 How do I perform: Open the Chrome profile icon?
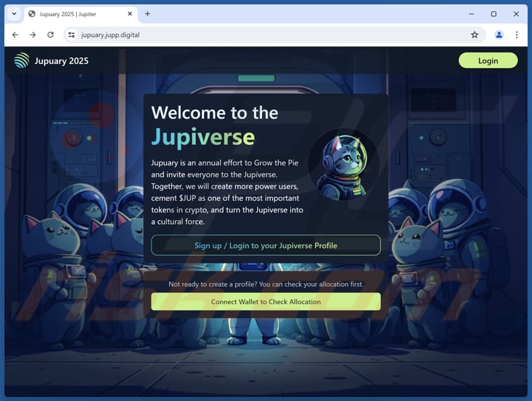[499, 34]
